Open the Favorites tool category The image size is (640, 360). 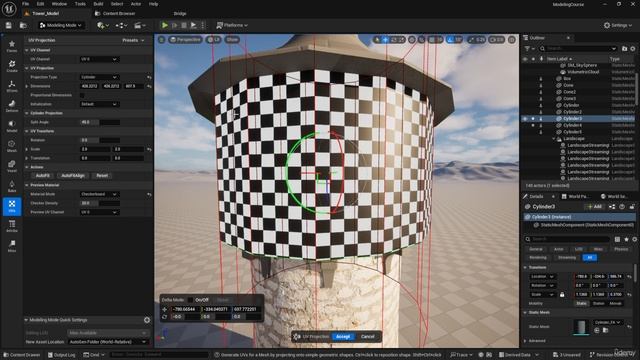point(12,46)
